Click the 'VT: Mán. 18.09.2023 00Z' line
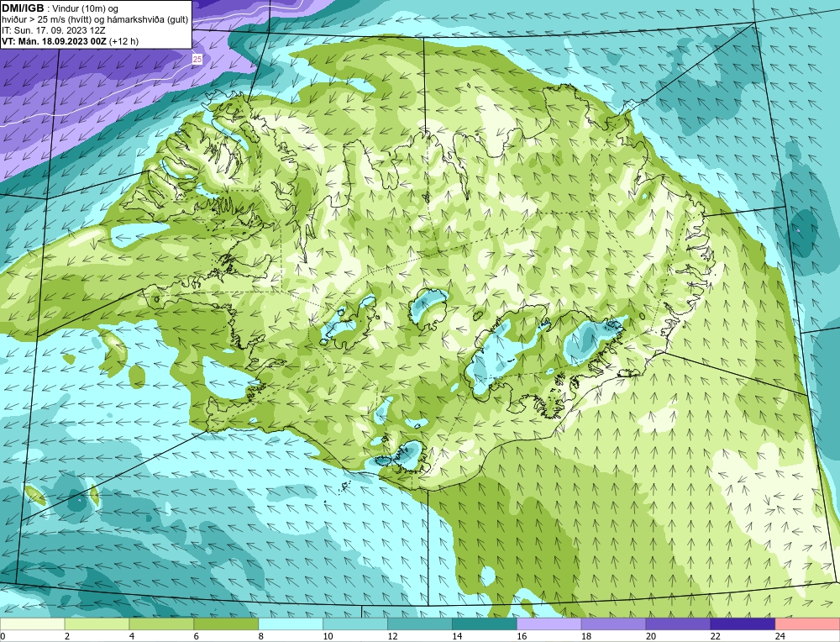The height and width of the screenshot is (642, 840). click(x=54, y=41)
